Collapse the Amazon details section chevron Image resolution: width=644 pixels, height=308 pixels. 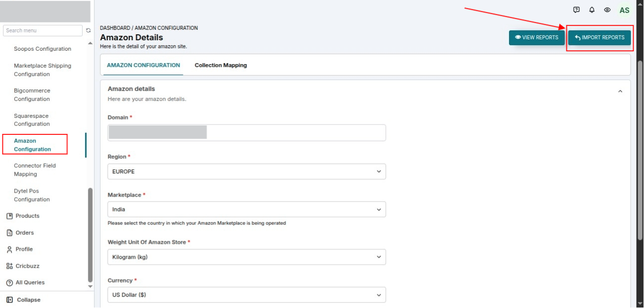pyautogui.click(x=620, y=92)
